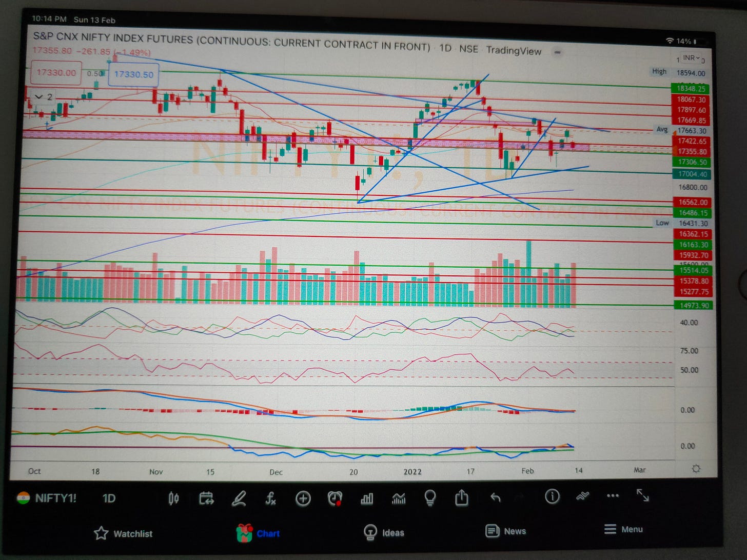Change the 1D interval in bottom toolbar
The width and height of the screenshot is (747, 560).
pyautogui.click(x=109, y=498)
